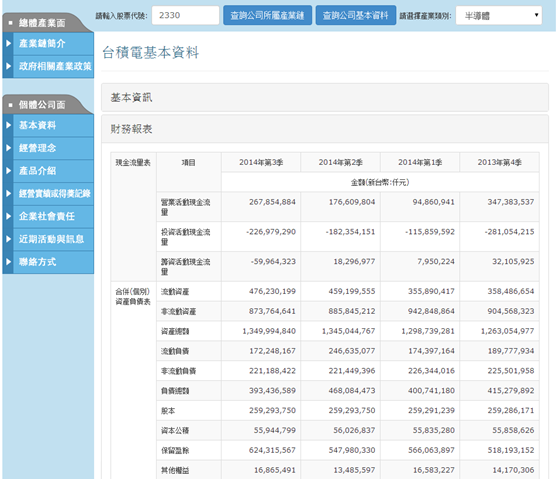Click the 非流動負債 row label

click(178, 371)
